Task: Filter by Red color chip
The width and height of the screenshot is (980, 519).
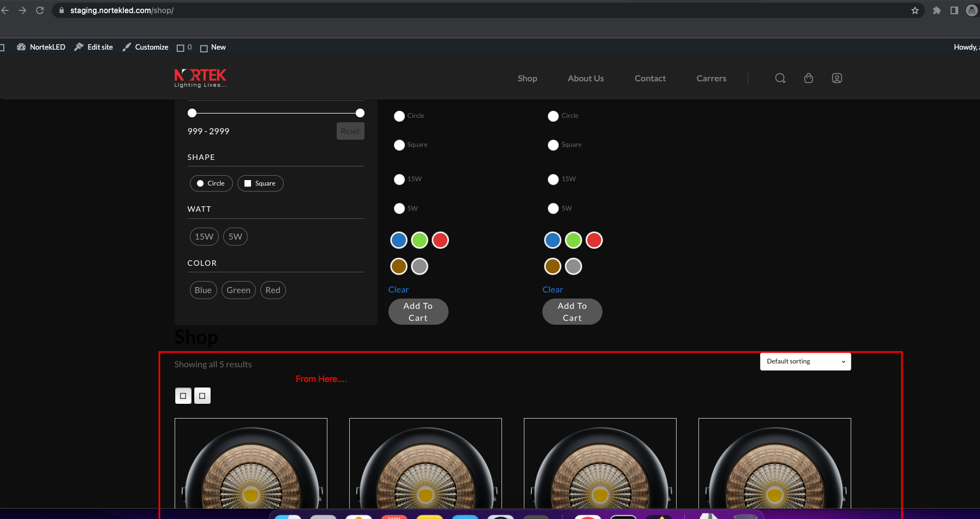Action: click(x=273, y=290)
